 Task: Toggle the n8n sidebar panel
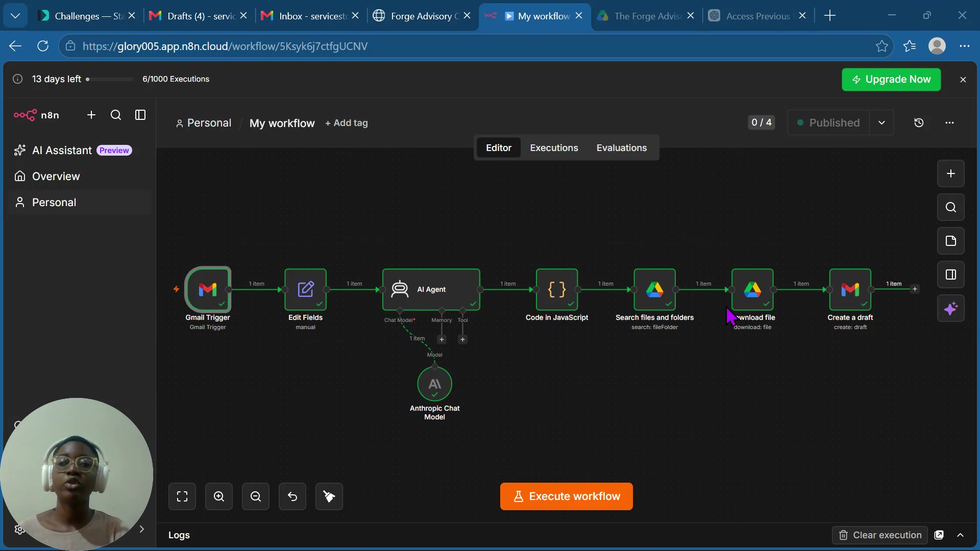click(140, 115)
